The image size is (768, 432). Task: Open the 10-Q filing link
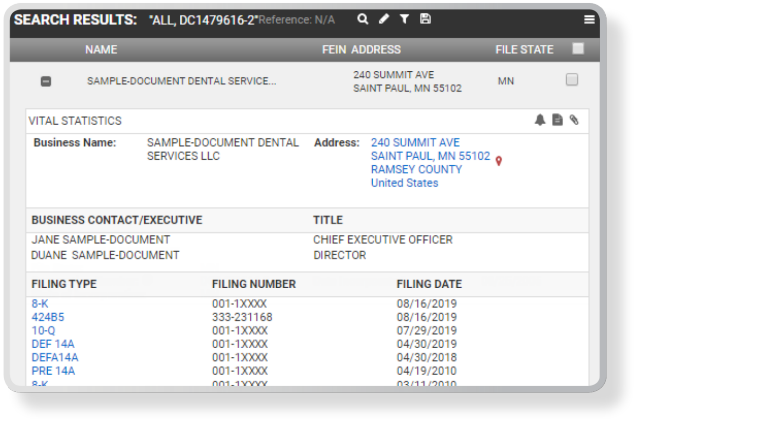point(43,330)
